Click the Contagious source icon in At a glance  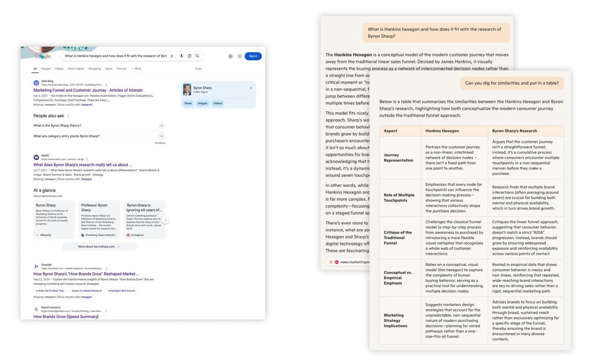tap(128, 235)
